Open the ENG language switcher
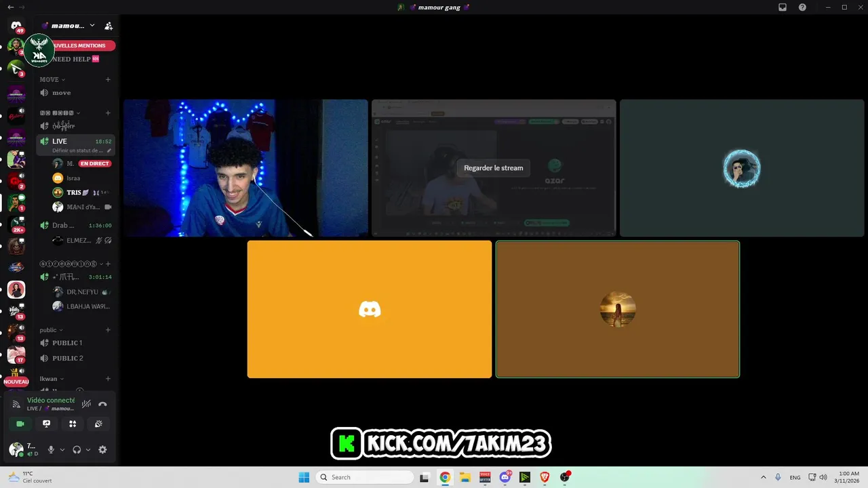Viewport: 868px width, 488px height. (795, 477)
